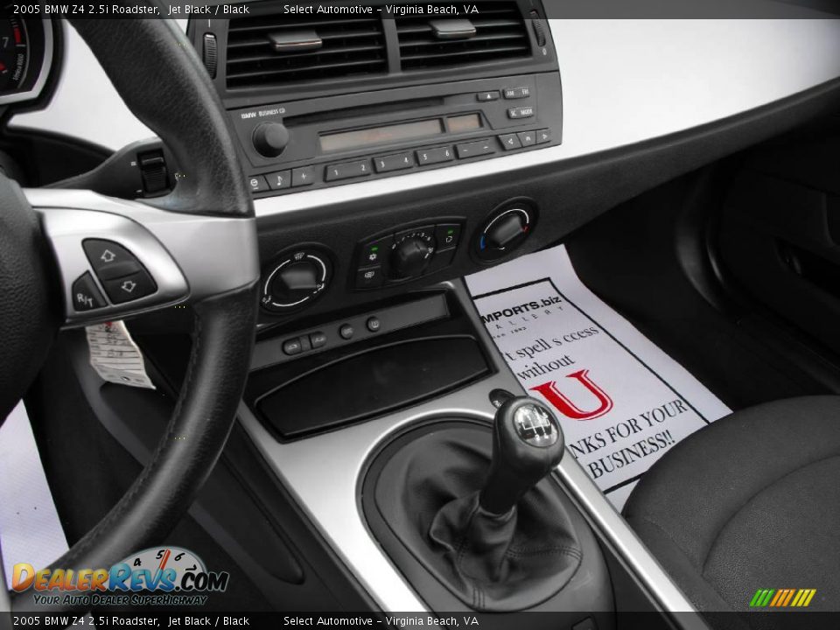Tap the radio LCD display
Viewport: 840px width, 630px height.
coord(381,135)
